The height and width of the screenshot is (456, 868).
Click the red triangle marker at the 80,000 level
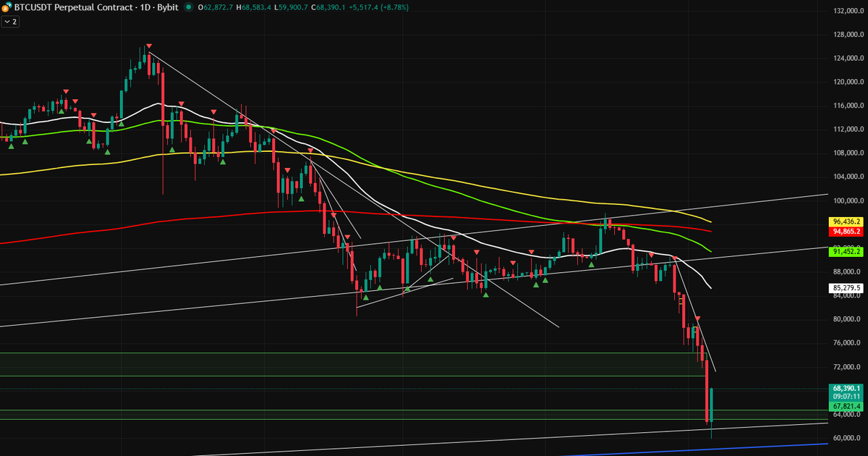tap(698, 318)
